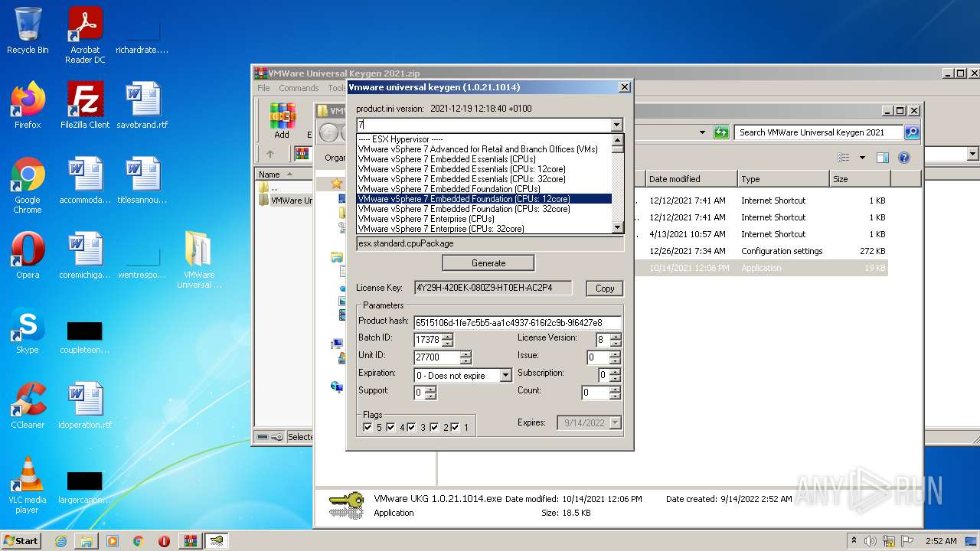This screenshot has height=551, width=980.
Task: Choose vSphere 7 Embedded Essentials (CPUs: 32core)
Action: coord(462,179)
